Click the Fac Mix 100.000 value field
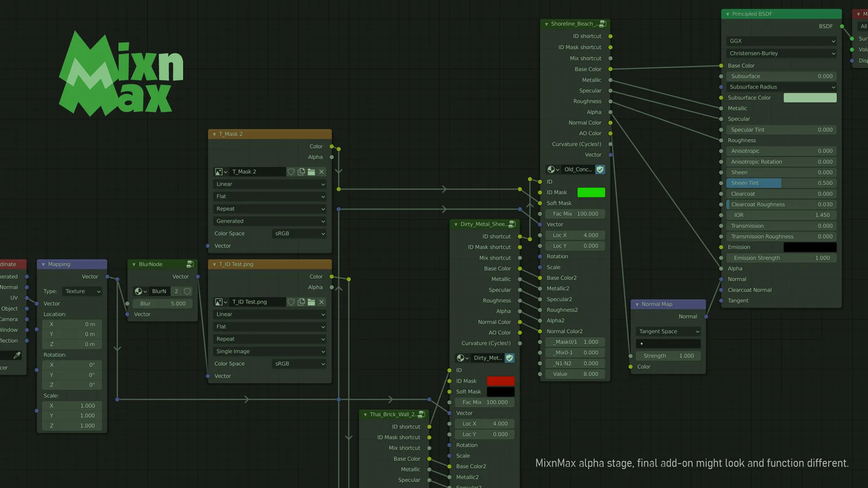 [576, 214]
